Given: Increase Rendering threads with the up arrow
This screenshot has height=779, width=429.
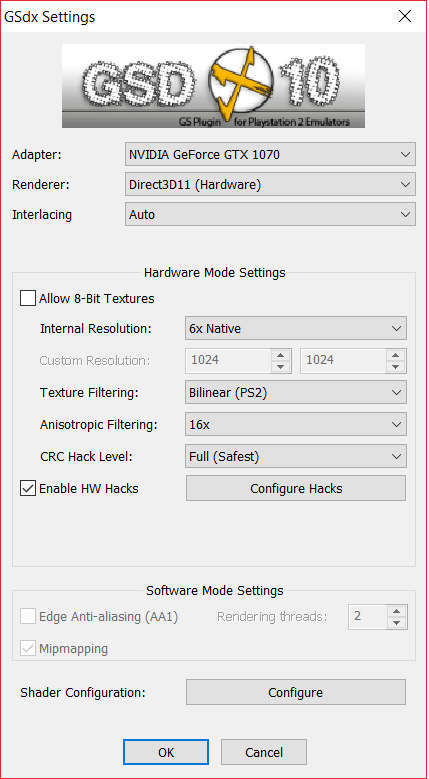Looking at the screenshot, I should (396, 611).
